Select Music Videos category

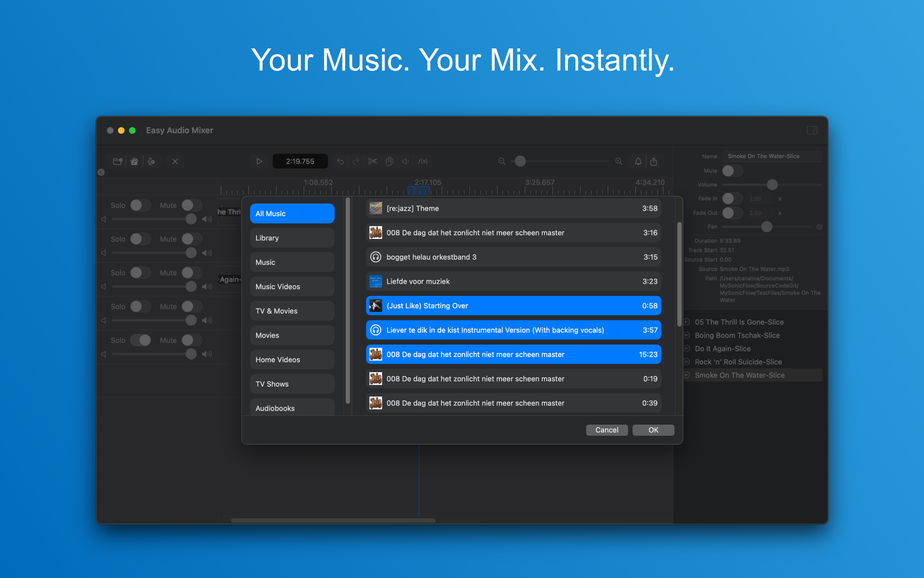(292, 286)
